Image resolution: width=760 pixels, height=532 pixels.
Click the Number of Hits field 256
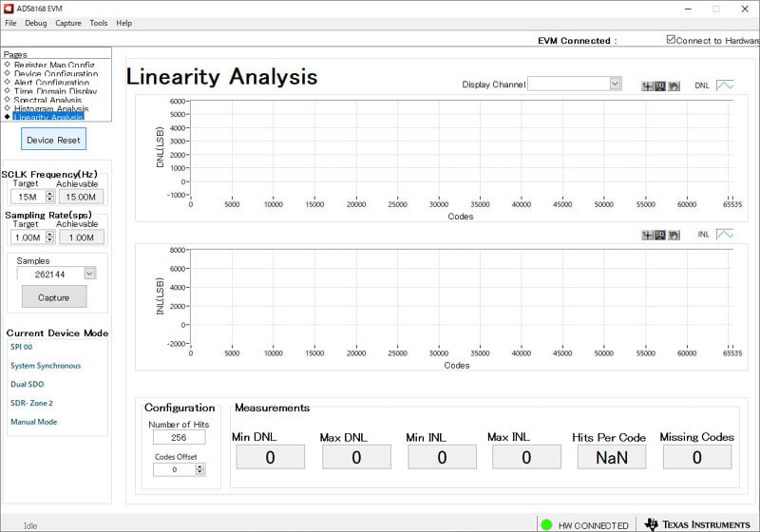pyautogui.click(x=179, y=437)
